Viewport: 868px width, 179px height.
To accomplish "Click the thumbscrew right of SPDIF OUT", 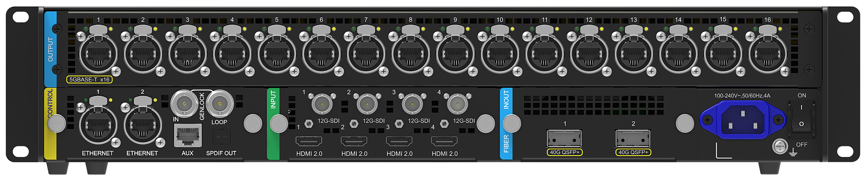I will (x=253, y=123).
